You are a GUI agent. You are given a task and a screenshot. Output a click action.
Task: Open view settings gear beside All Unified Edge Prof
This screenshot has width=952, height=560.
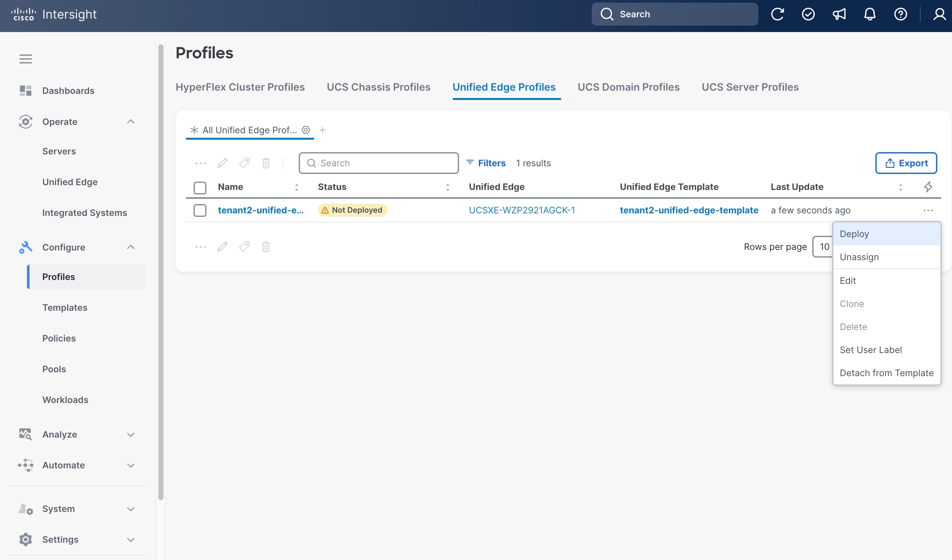coord(306,130)
